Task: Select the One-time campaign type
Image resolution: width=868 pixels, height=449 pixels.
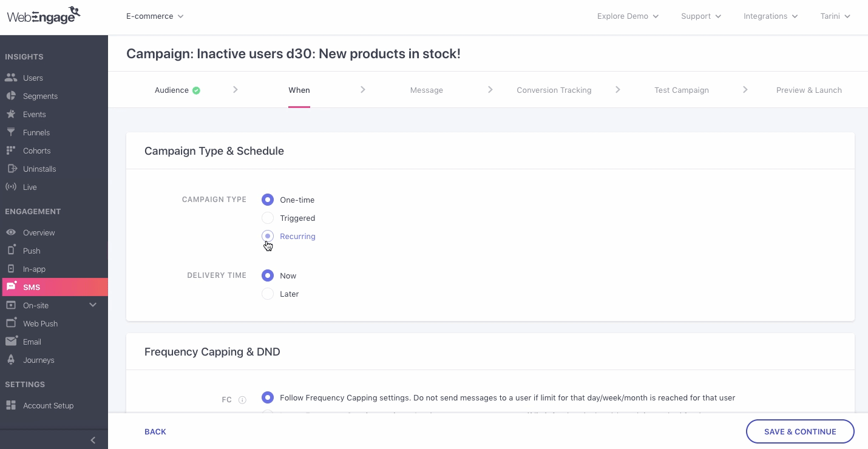Action: (x=268, y=200)
